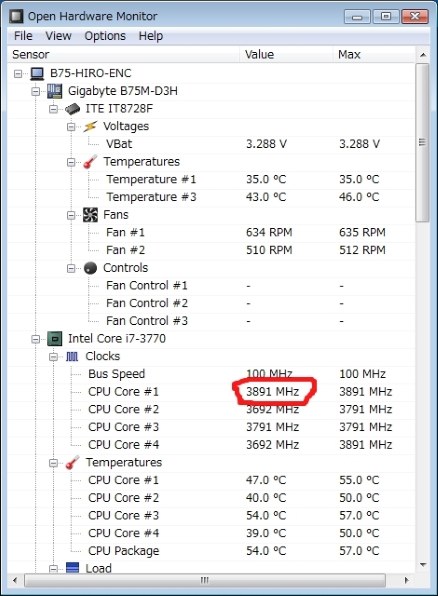Select the Fan Control #2 row
Viewport: 438px width, 596px height.
point(211,304)
